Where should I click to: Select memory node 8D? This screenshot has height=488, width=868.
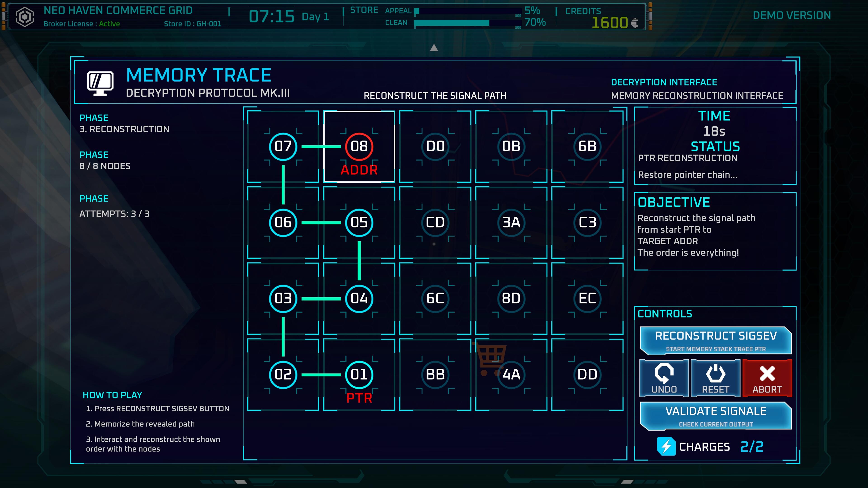[511, 298]
